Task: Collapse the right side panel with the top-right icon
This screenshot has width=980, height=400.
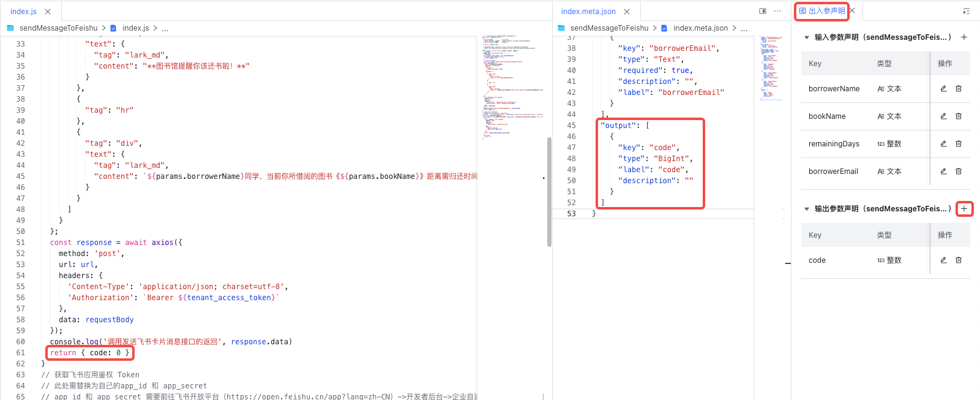Action: pos(967,11)
